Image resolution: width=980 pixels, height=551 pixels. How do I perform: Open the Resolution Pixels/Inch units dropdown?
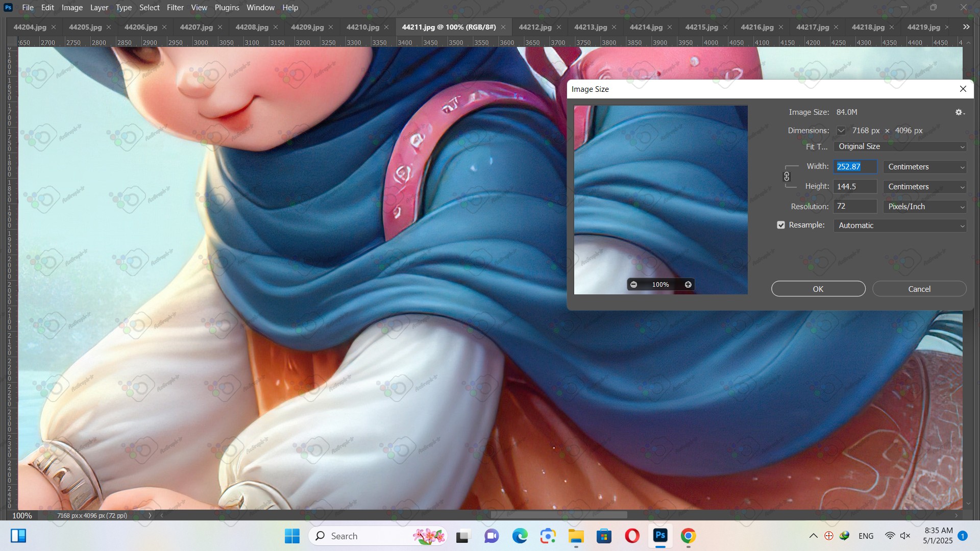(x=925, y=207)
